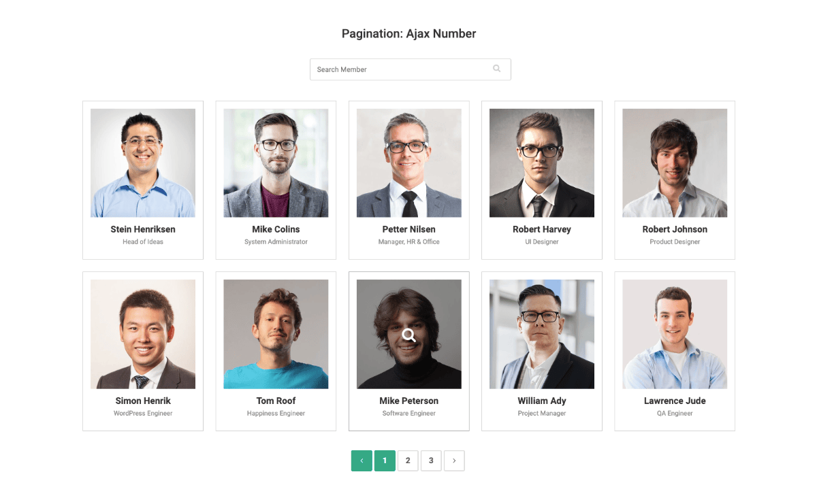
Task: Click the search magnifier icon in search box
Action: click(x=497, y=69)
